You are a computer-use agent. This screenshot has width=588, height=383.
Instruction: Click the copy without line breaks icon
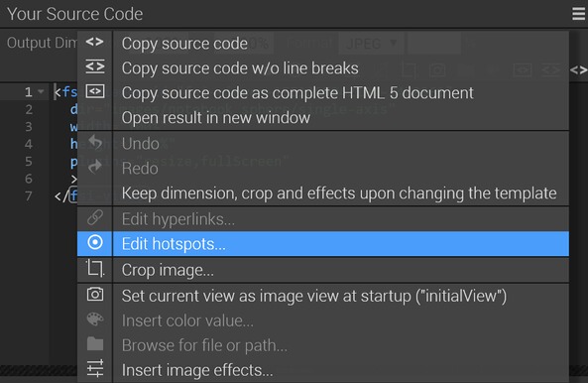pos(95,66)
